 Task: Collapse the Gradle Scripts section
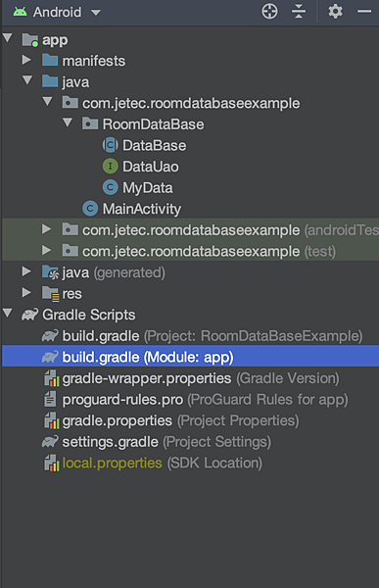point(8,313)
